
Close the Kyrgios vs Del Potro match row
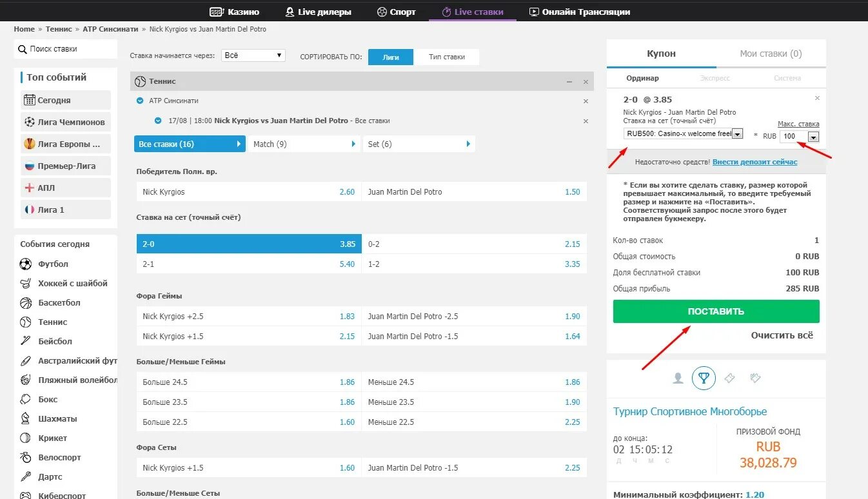586,121
